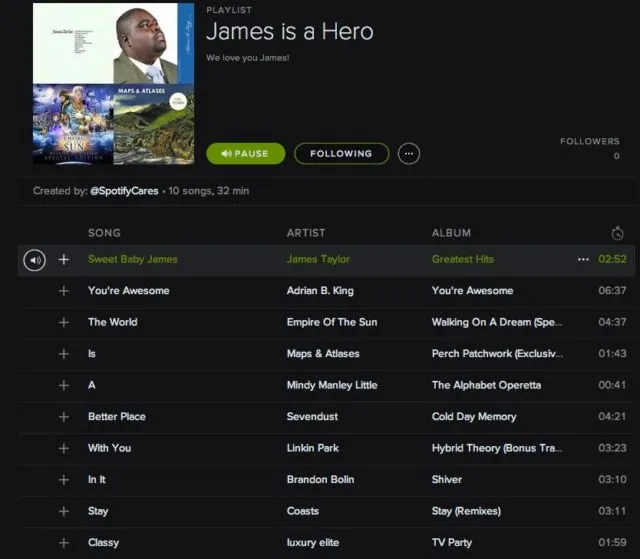The image size is (640, 559).
Task: Click the plus icon beside Stay
Action: coord(64,511)
